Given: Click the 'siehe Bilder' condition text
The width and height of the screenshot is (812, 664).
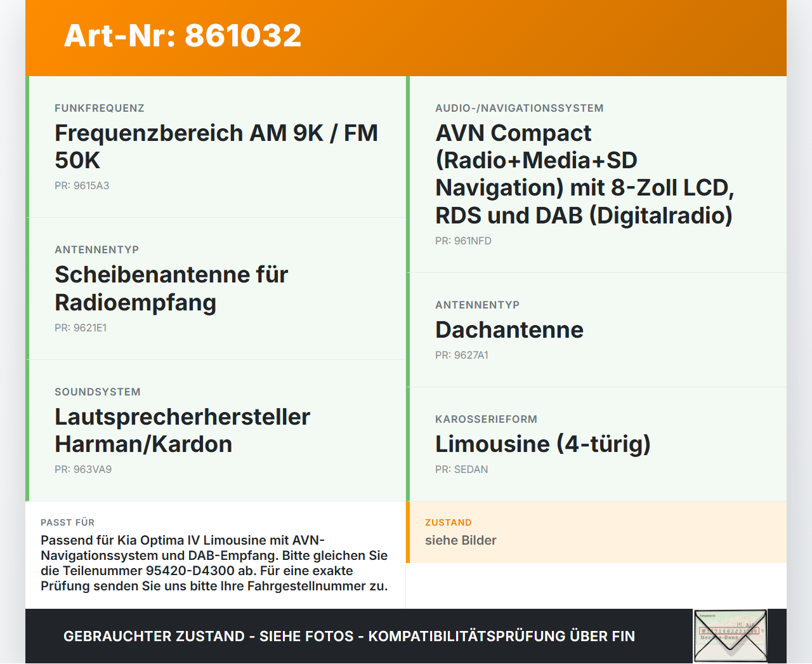Looking at the screenshot, I should click(461, 540).
